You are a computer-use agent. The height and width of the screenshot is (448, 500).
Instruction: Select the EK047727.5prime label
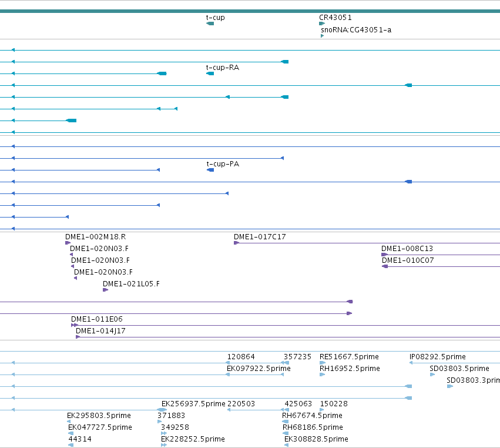click(x=100, y=427)
